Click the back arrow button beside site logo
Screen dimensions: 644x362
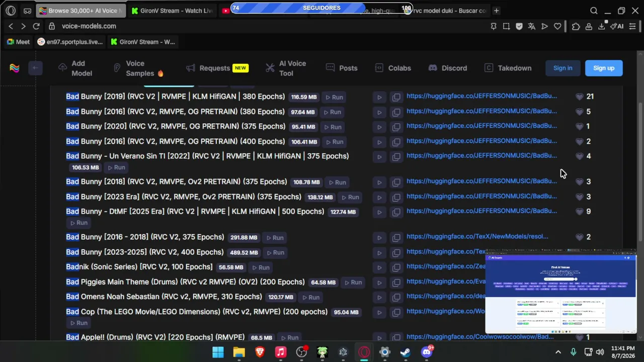(x=35, y=68)
